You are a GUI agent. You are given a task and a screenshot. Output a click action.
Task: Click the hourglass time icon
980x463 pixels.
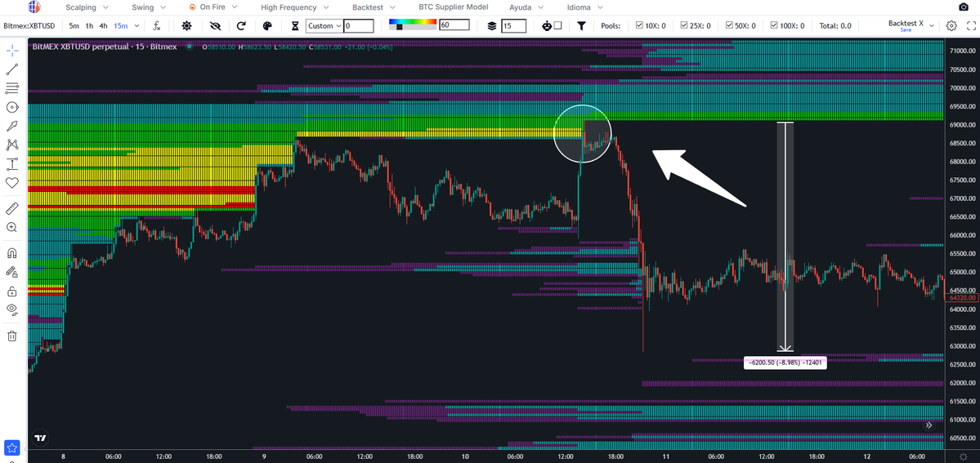coord(296,26)
